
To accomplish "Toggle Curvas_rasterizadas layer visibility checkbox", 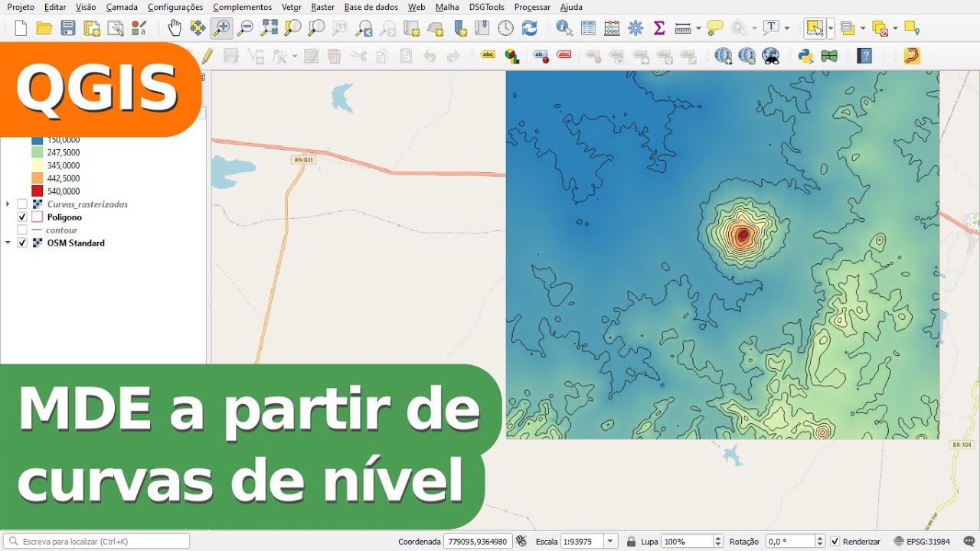I will [x=22, y=204].
